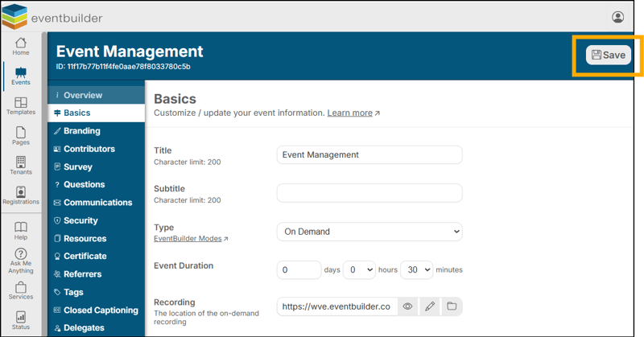
Task: Open Status in the sidebar
Action: (21, 321)
